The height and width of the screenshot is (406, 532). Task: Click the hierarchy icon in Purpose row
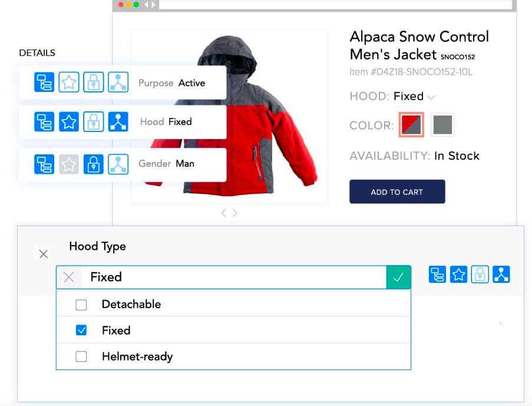44,82
